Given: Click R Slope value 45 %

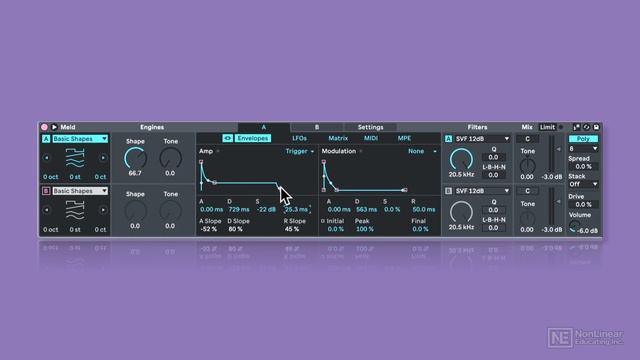Looking at the screenshot, I should [291, 229].
